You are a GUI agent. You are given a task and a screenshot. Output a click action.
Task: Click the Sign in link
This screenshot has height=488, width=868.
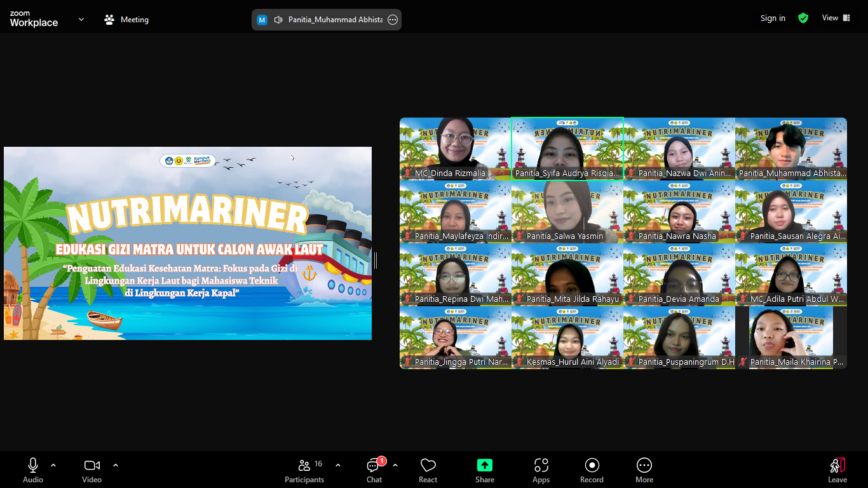click(773, 18)
